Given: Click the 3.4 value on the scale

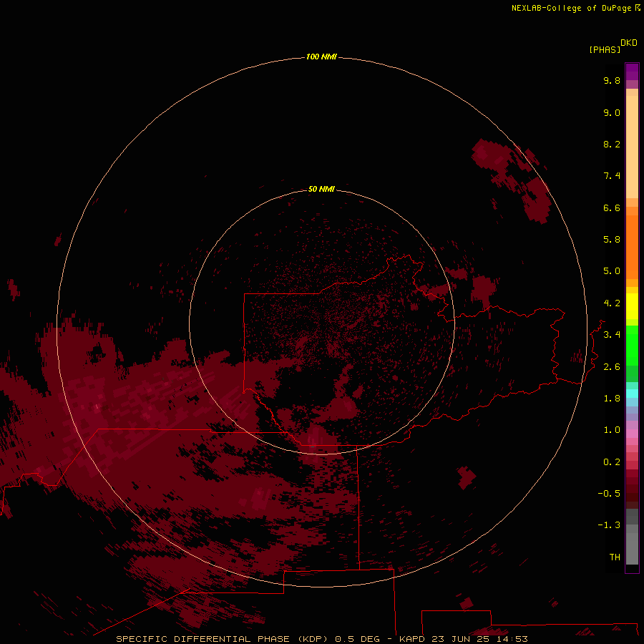Looking at the screenshot, I should [612, 335].
